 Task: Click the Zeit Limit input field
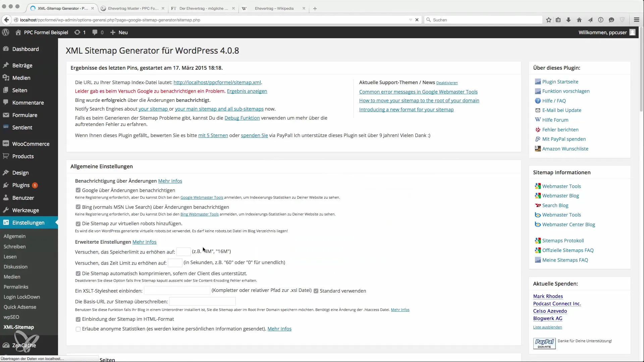click(x=175, y=263)
